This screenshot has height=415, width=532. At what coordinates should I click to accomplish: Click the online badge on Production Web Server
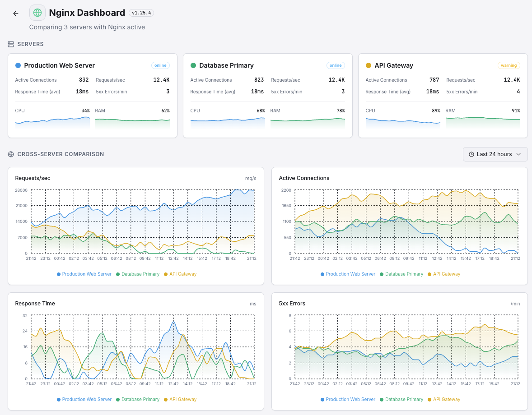160,65
